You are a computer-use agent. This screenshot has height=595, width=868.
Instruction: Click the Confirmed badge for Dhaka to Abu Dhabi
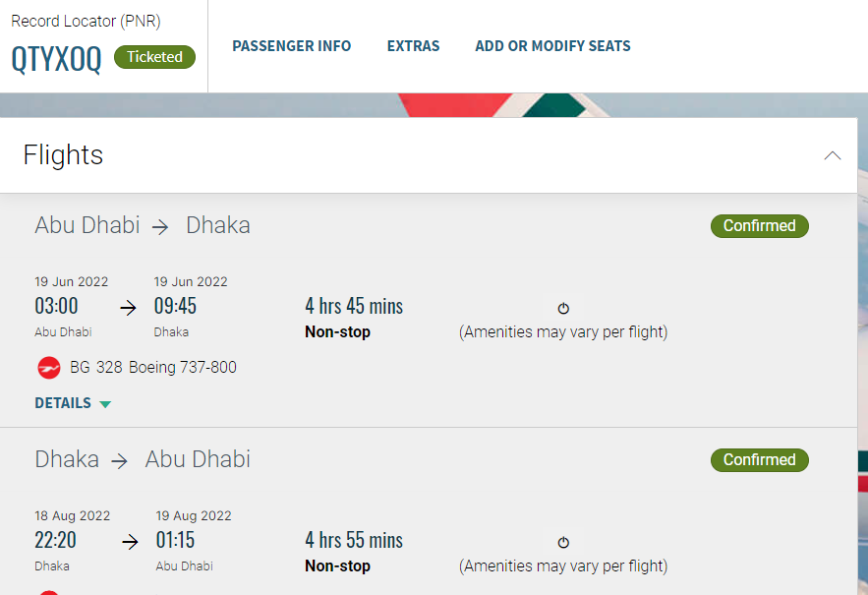tap(760, 460)
